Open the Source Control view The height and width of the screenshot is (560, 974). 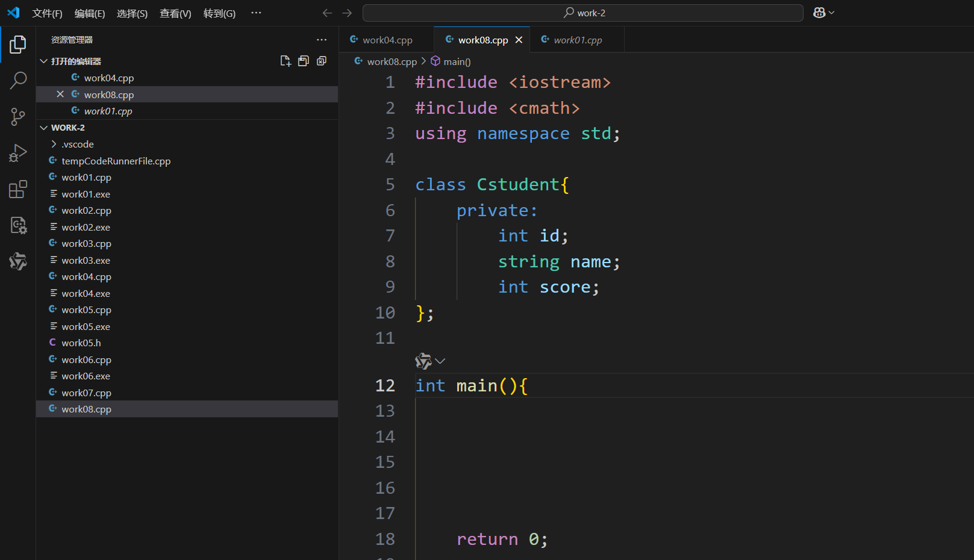(x=19, y=116)
